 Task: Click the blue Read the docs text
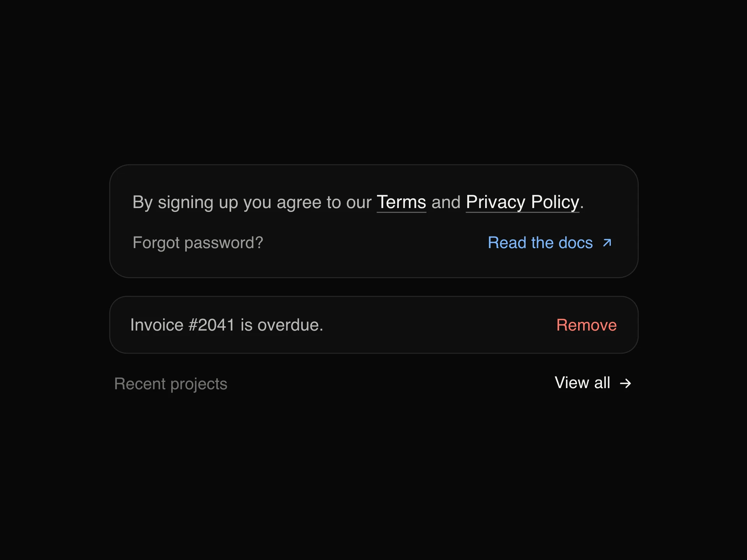[x=540, y=243]
